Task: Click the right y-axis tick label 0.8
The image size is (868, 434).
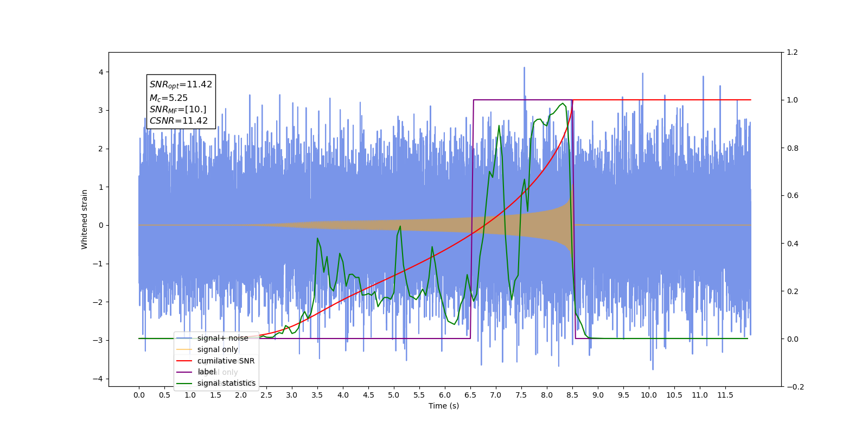Action: pos(792,148)
